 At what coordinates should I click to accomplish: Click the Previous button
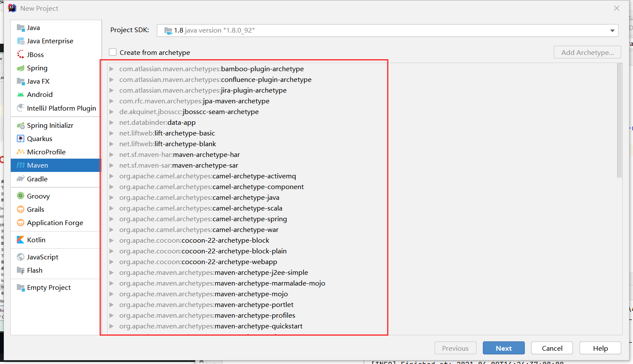[455, 348]
